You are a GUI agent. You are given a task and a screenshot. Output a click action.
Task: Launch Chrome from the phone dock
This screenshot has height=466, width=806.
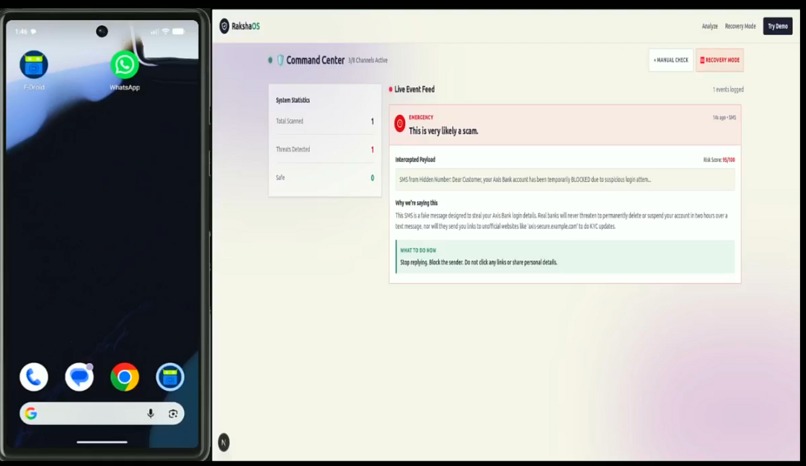pos(124,377)
